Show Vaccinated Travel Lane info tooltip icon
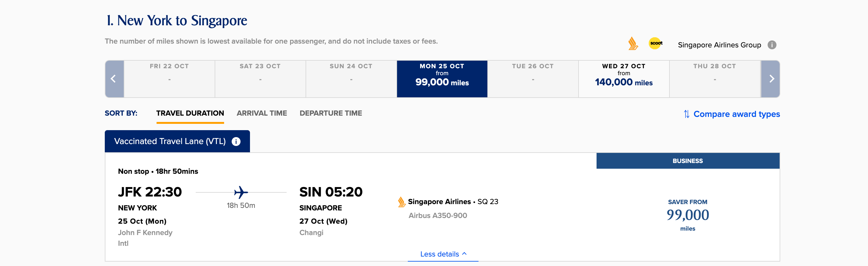This screenshot has height=266, width=868. click(236, 141)
